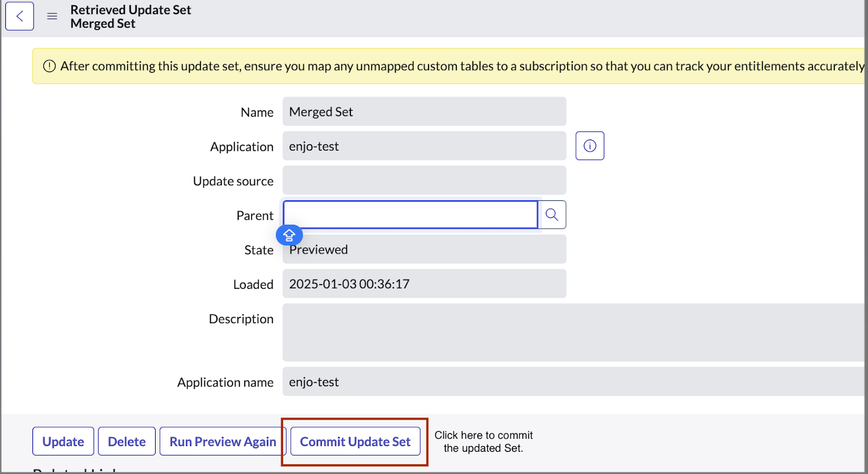Click the State field showing Previewed
The height and width of the screenshot is (474, 868).
[424, 249]
